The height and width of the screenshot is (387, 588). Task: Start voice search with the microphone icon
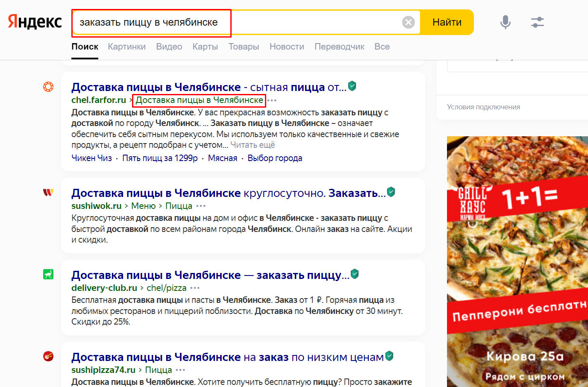coord(506,22)
